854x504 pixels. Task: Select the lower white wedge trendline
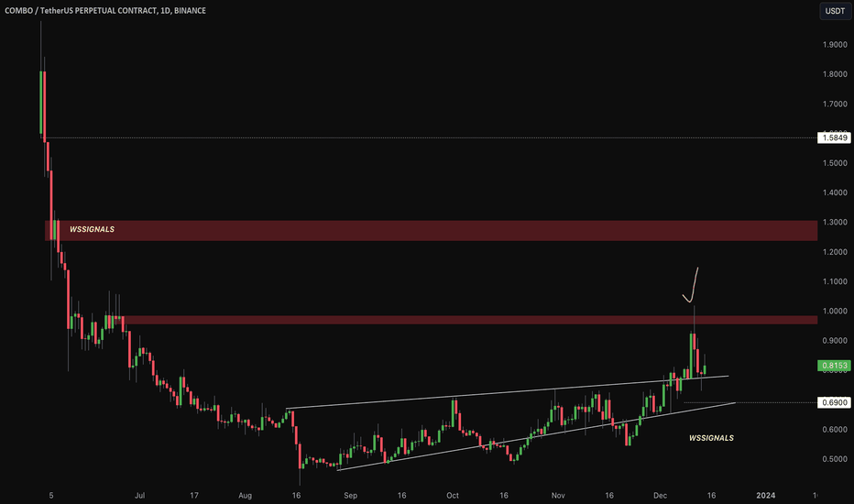pyautogui.click(x=536, y=436)
